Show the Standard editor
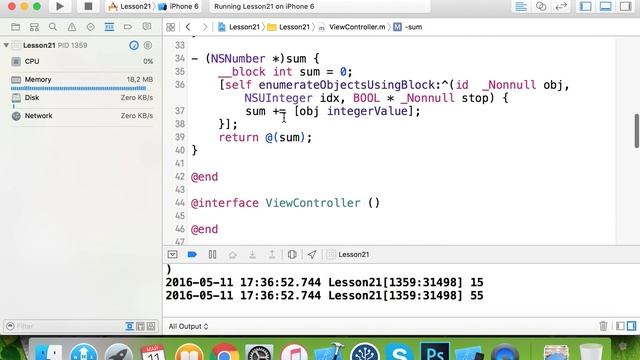The width and height of the screenshot is (640, 360). pyautogui.click(x=521, y=7)
